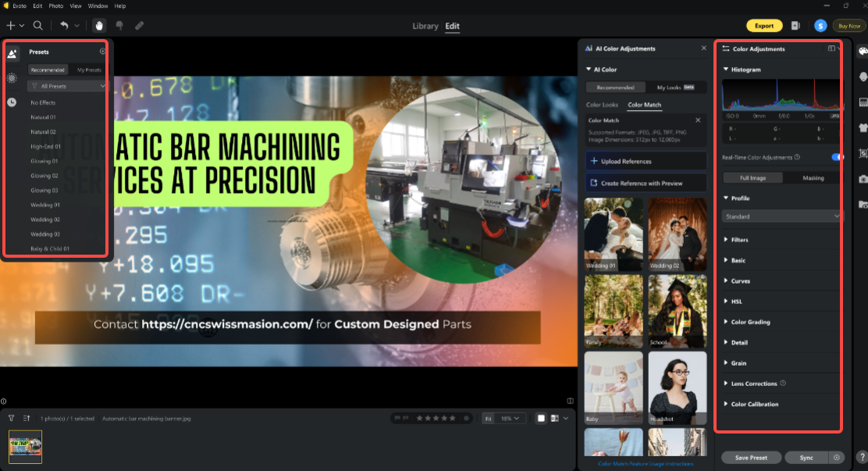Open the All Presets filter dropdown
The width and height of the screenshot is (868, 471).
click(x=66, y=86)
